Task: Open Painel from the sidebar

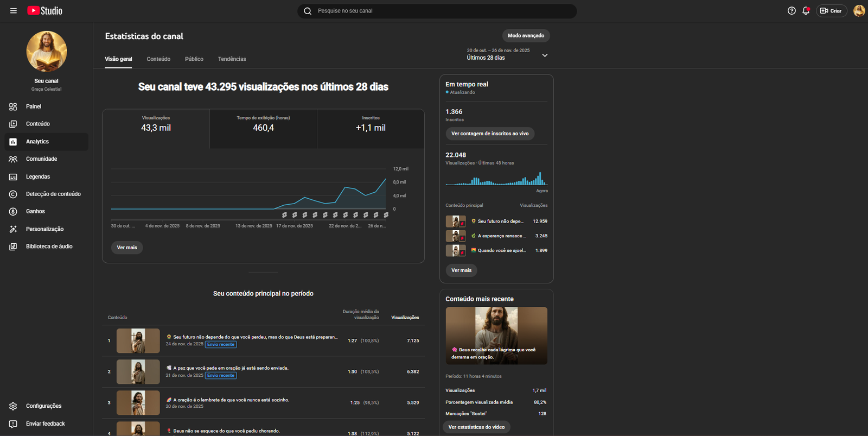Action: pyautogui.click(x=33, y=106)
